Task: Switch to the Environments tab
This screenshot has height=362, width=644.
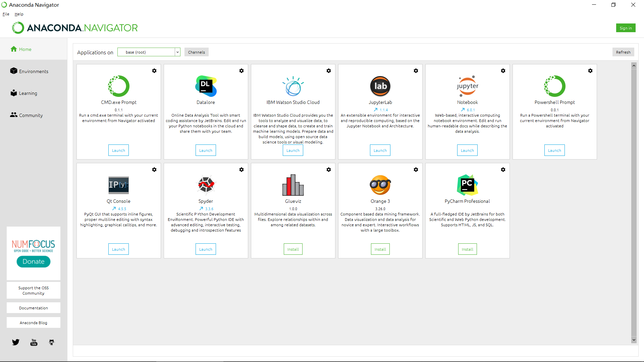Action: click(x=34, y=71)
